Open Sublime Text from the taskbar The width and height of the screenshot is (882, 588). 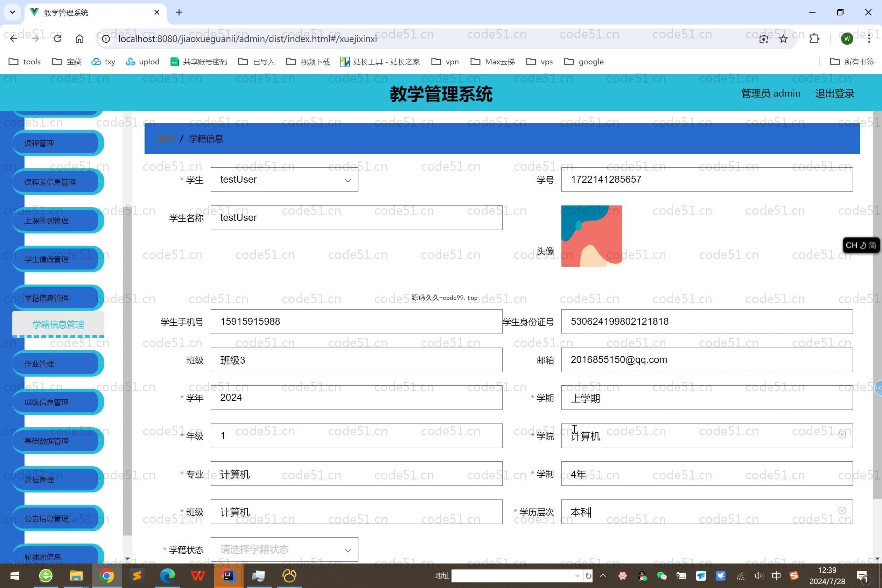(137, 576)
